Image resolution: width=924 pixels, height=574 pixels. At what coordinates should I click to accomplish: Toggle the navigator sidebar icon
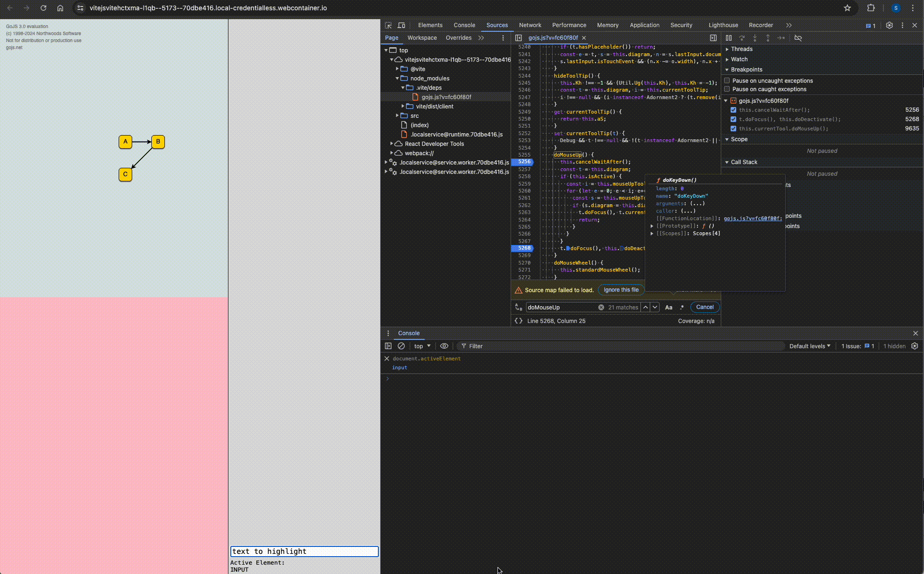[x=519, y=38]
